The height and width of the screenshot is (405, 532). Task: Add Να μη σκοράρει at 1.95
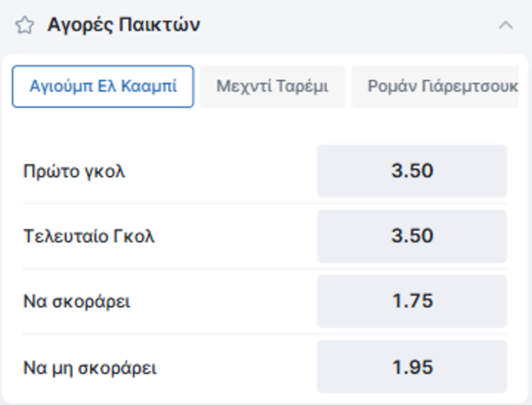coord(412,367)
